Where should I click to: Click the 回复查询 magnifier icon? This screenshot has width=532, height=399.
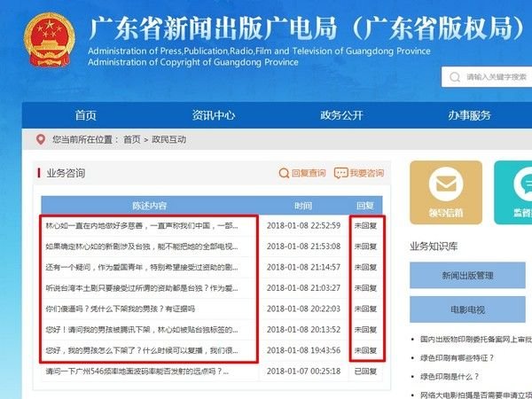284,173
